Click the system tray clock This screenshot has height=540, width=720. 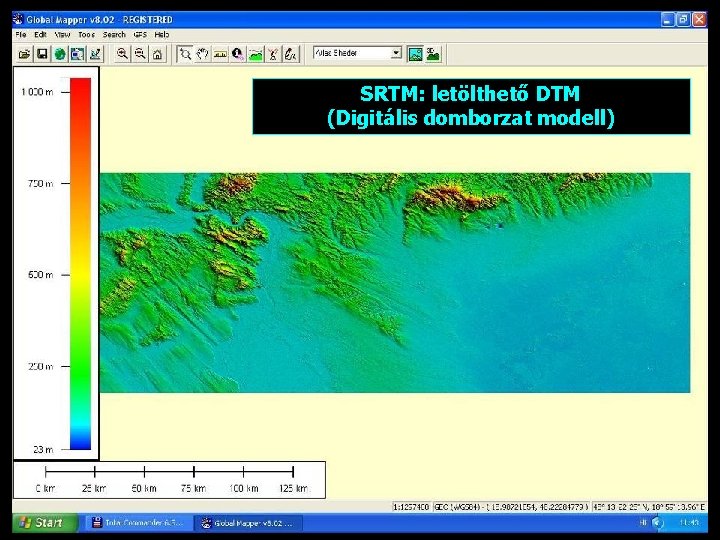(x=689, y=523)
